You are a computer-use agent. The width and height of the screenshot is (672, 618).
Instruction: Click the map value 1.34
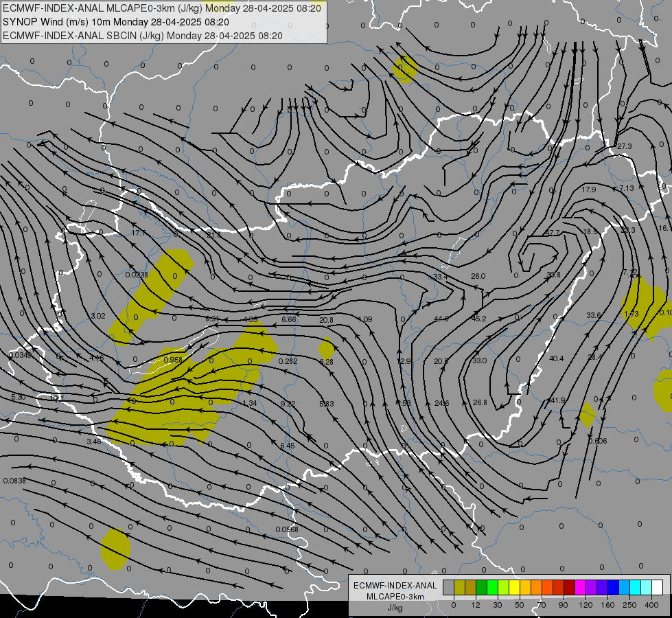250,403
